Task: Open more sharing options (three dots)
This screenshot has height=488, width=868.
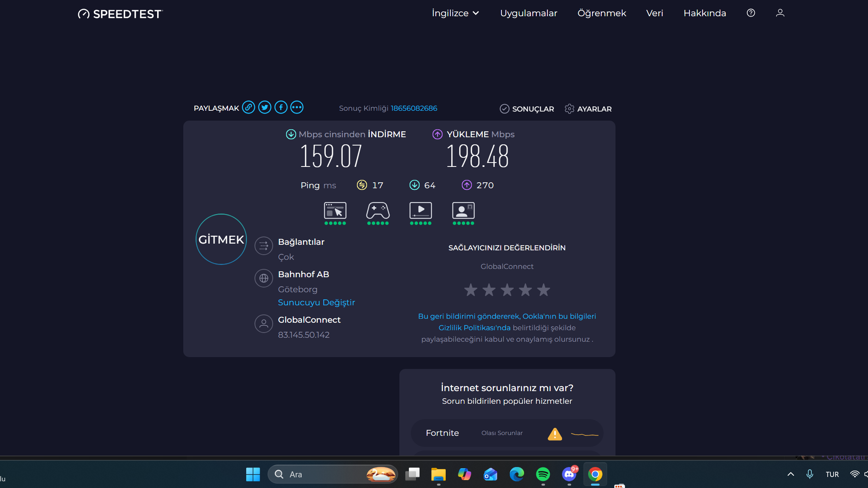Action: (x=297, y=108)
